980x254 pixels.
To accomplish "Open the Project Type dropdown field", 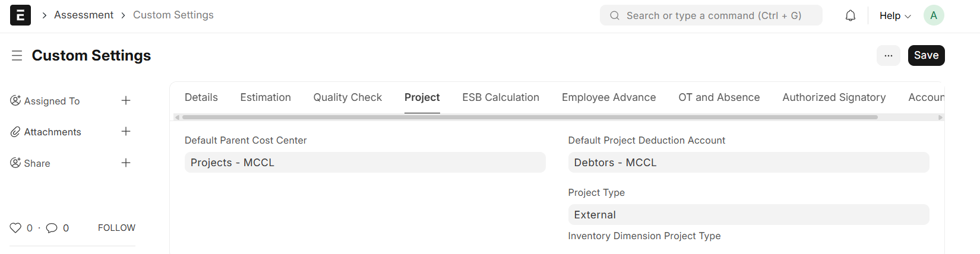I will (748, 215).
